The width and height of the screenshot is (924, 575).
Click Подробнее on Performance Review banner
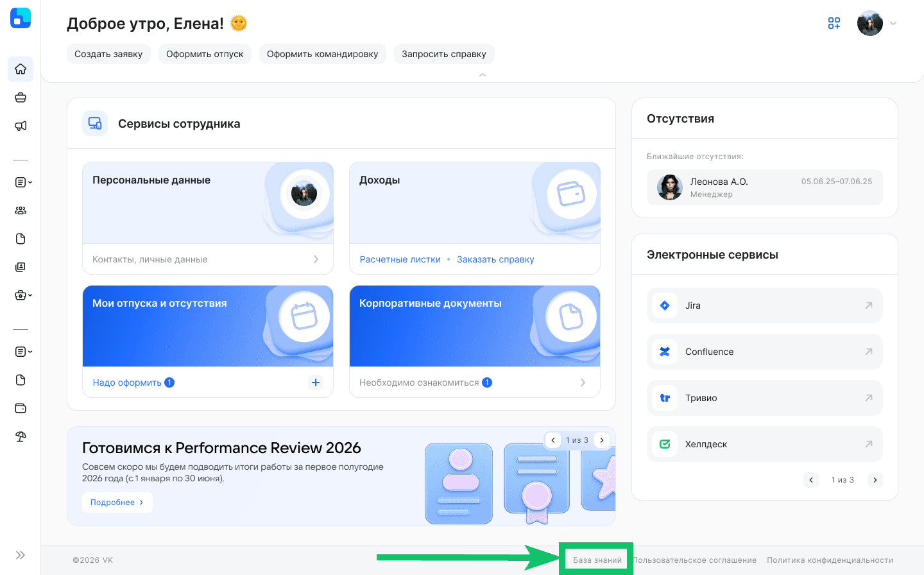pyautogui.click(x=117, y=502)
